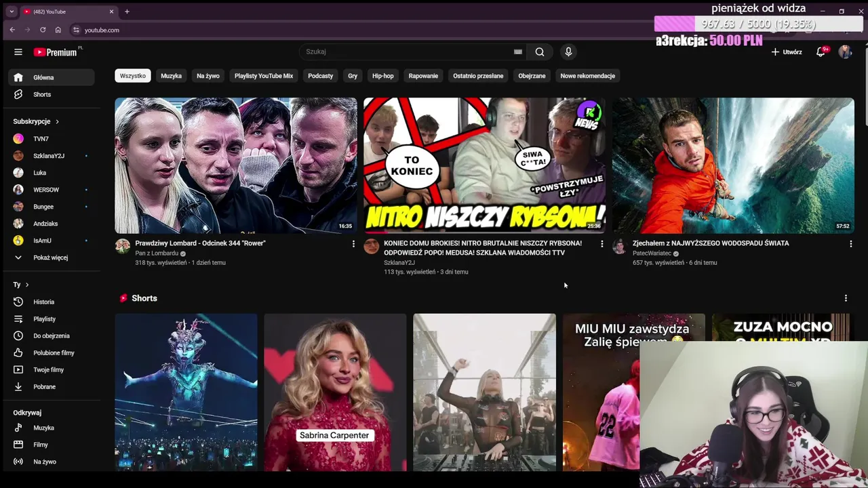Open Na żywo under Odkrywaj
Image resolution: width=868 pixels, height=488 pixels.
[52, 462]
